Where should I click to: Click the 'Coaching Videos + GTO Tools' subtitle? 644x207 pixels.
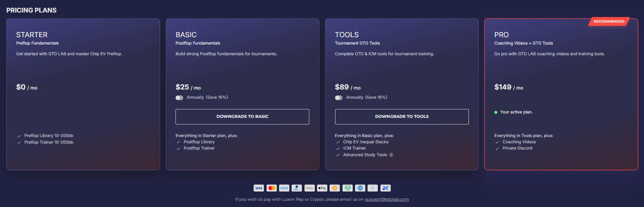523,43
